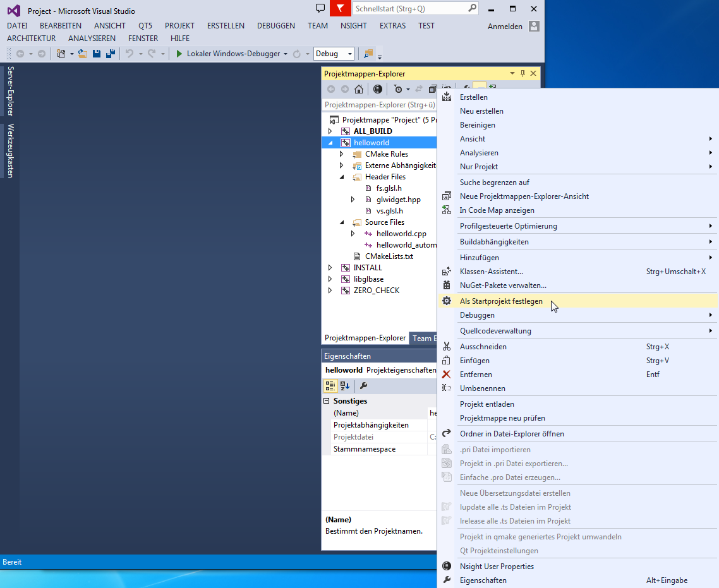
Task: Click the arrow icon beside Ordner in Datei-Explorer öffnen
Action: click(447, 433)
